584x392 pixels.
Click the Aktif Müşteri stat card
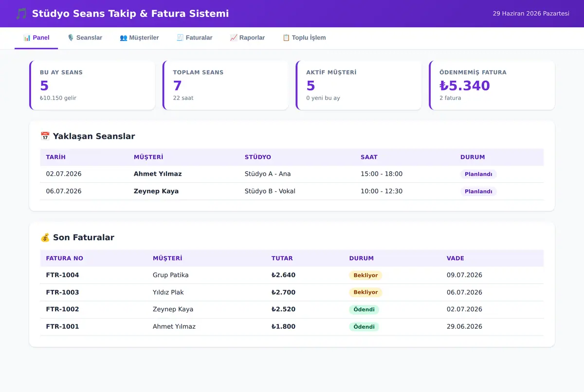[359, 85]
